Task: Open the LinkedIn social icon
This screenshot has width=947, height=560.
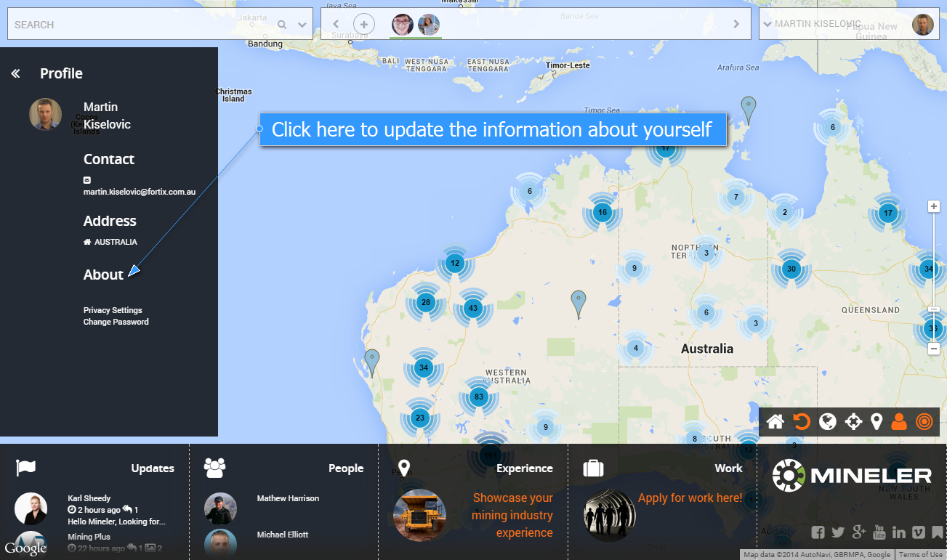Action: pyautogui.click(x=899, y=532)
